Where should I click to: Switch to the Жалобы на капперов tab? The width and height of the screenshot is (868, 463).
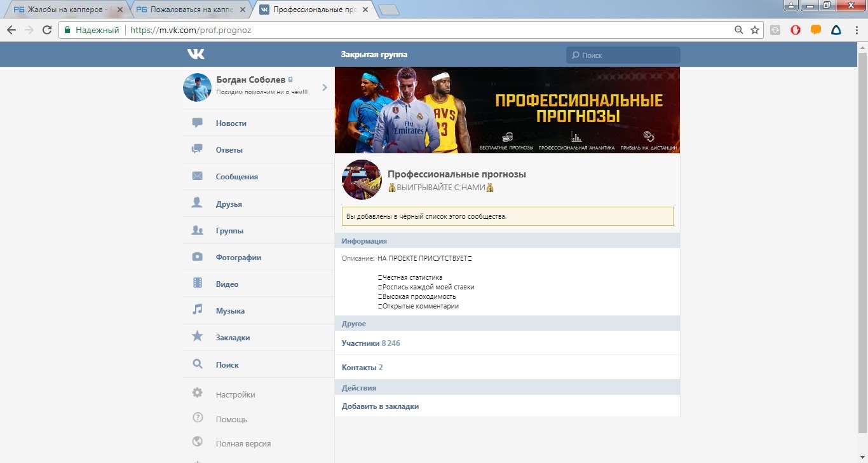point(64,10)
